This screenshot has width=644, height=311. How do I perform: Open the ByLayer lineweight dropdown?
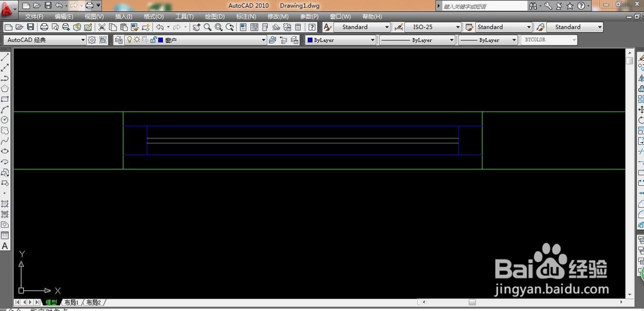pyautogui.click(x=488, y=40)
